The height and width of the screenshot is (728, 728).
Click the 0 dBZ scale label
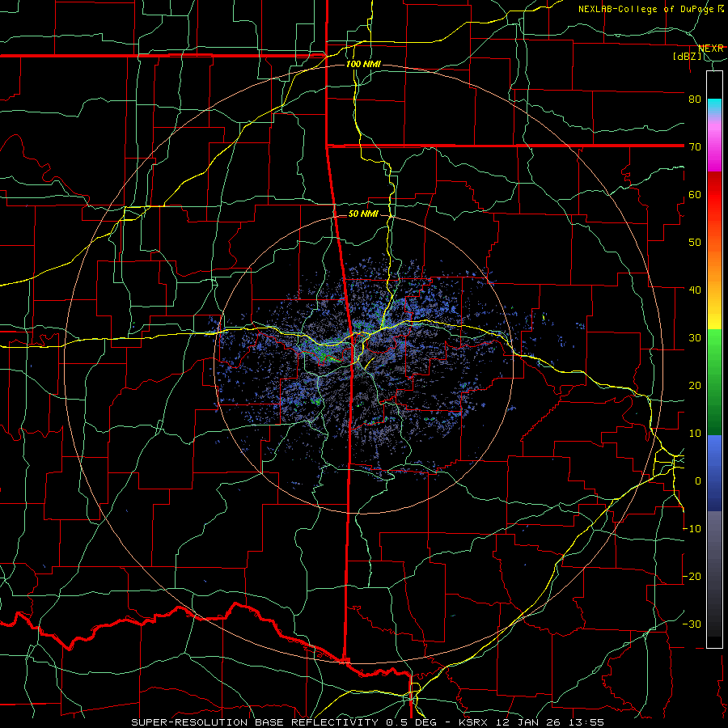(x=698, y=481)
